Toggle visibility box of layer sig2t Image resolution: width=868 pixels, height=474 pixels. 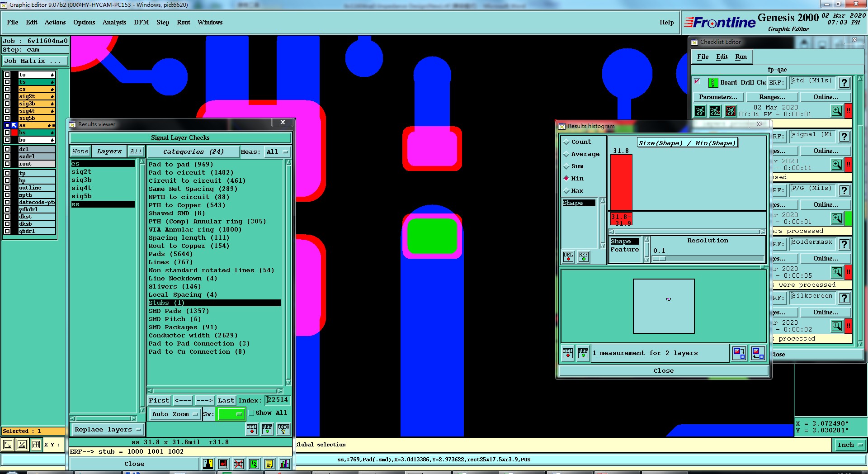point(7,96)
